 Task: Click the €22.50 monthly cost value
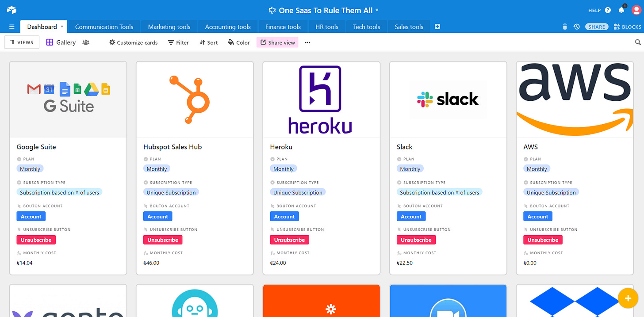point(405,263)
